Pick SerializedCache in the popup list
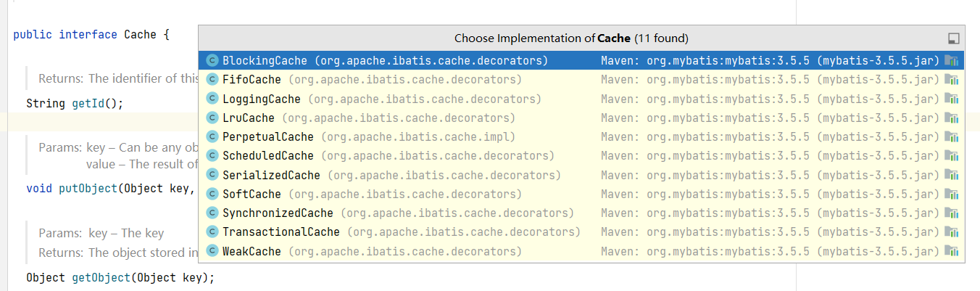980x291 pixels. pos(271,175)
